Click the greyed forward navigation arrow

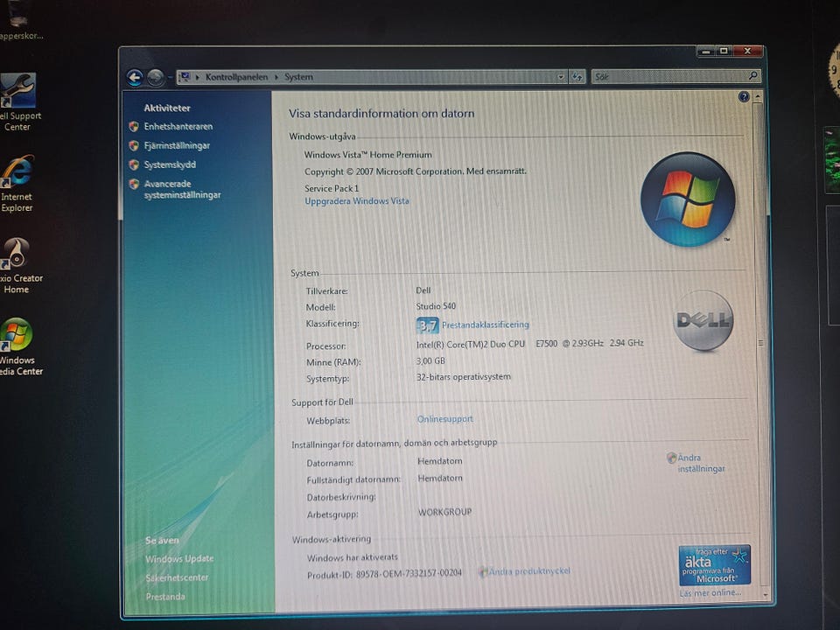(156, 78)
